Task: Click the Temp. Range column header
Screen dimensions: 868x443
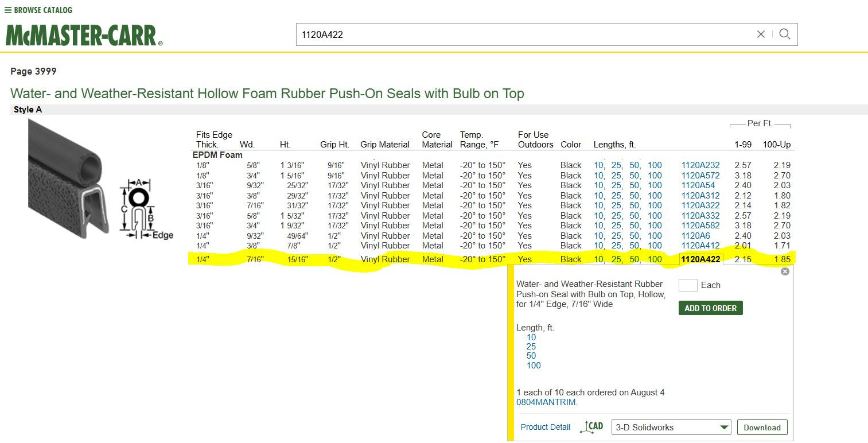Action: (x=480, y=139)
